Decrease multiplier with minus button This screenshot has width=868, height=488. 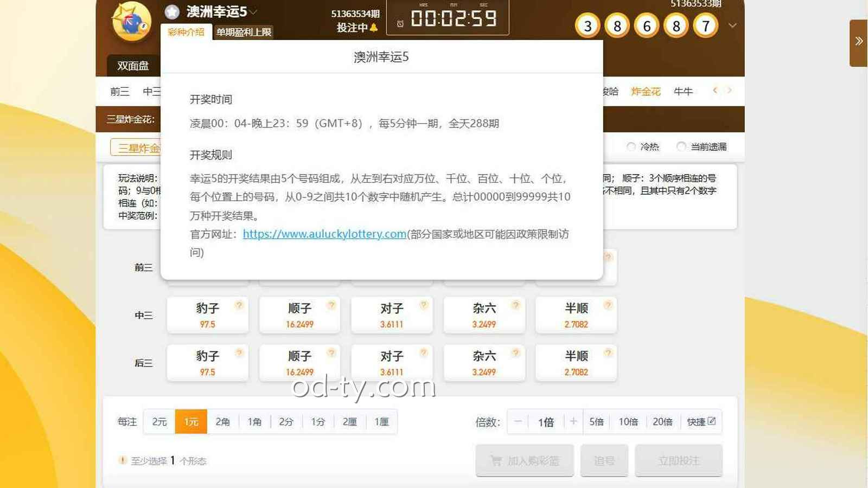coord(518,421)
